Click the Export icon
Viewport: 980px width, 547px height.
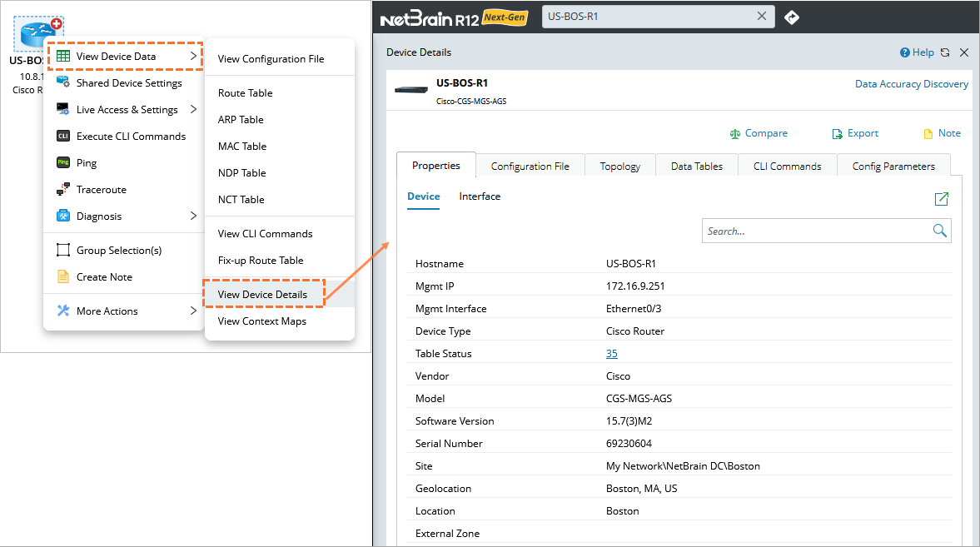tap(838, 134)
